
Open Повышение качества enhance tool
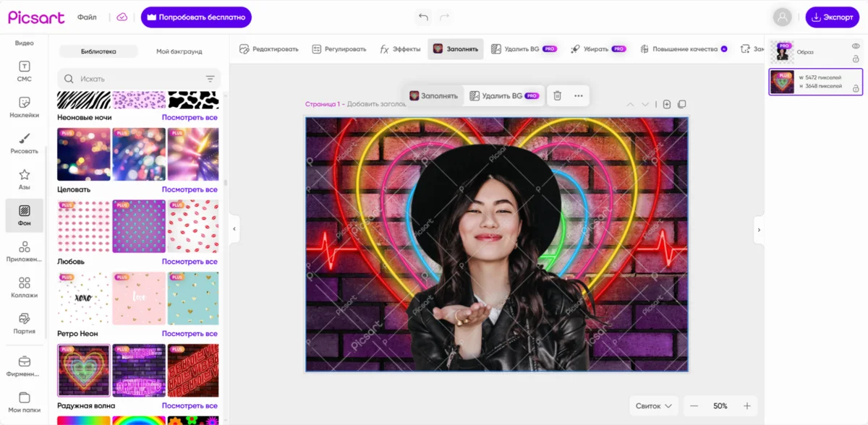click(684, 49)
